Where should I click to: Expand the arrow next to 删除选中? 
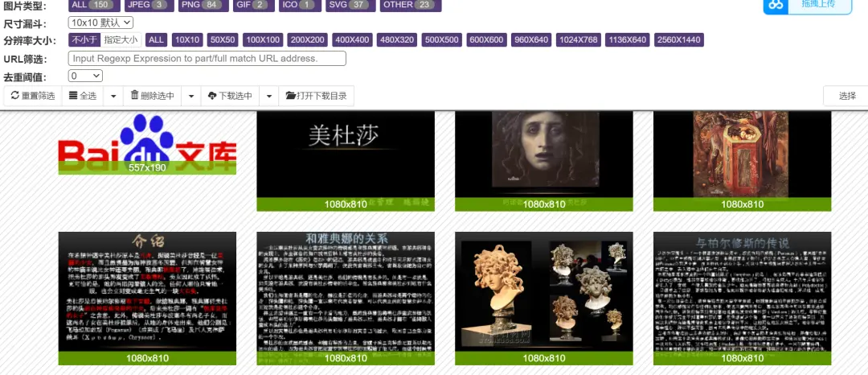[191, 96]
